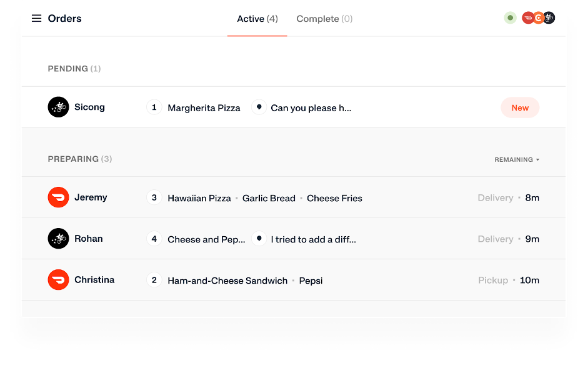Switch to the Complete (0) tab

coord(324,19)
